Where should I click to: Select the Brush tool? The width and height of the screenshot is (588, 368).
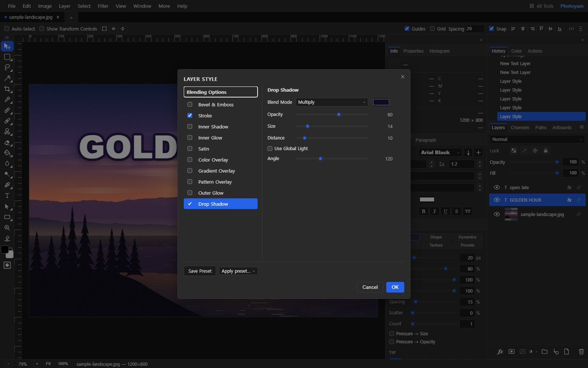pyautogui.click(x=7, y=121)
